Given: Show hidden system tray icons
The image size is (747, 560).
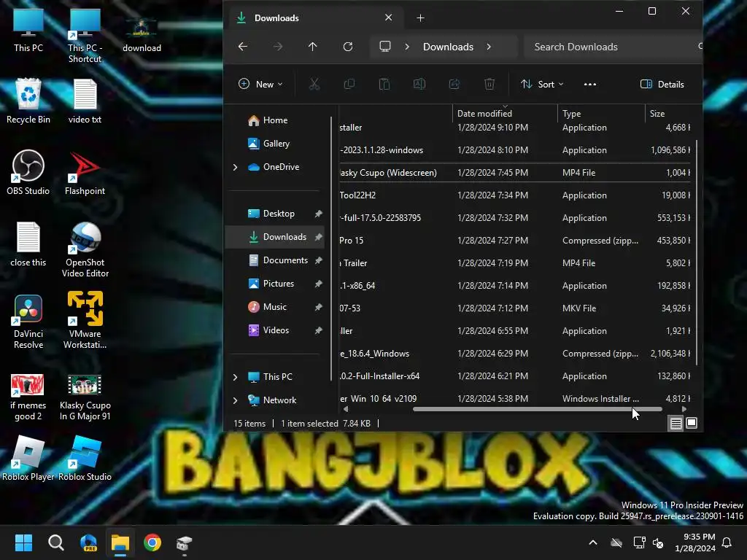Looking at the screenshot, I should [x=593, y=542].
